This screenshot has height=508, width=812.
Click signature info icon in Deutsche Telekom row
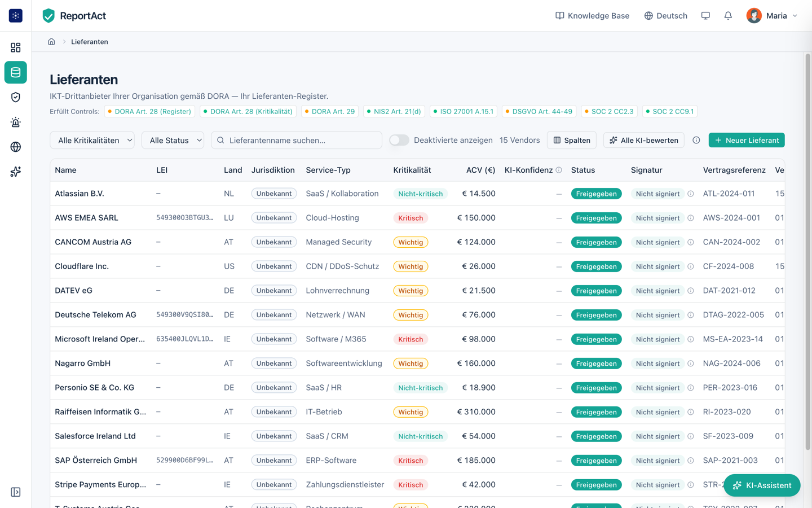[x=691, y=315]
